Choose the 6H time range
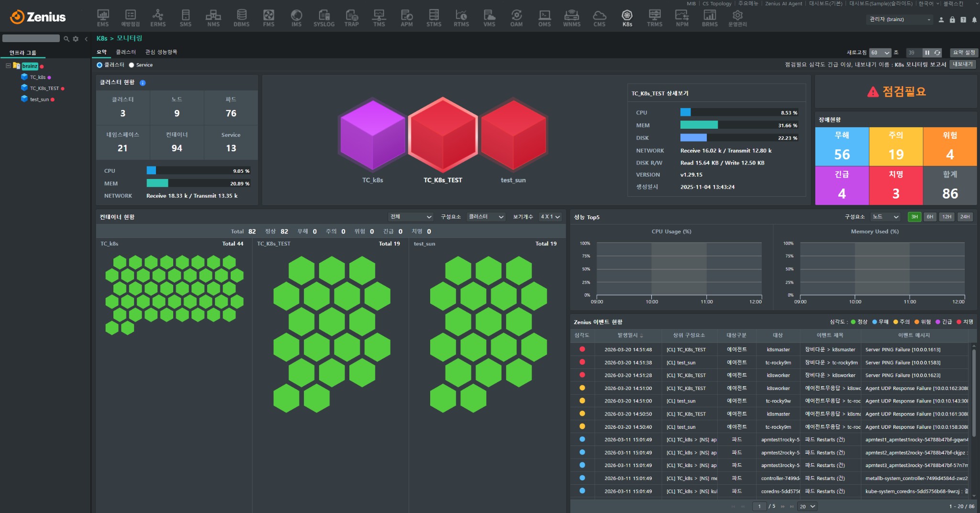 point(930,217)
